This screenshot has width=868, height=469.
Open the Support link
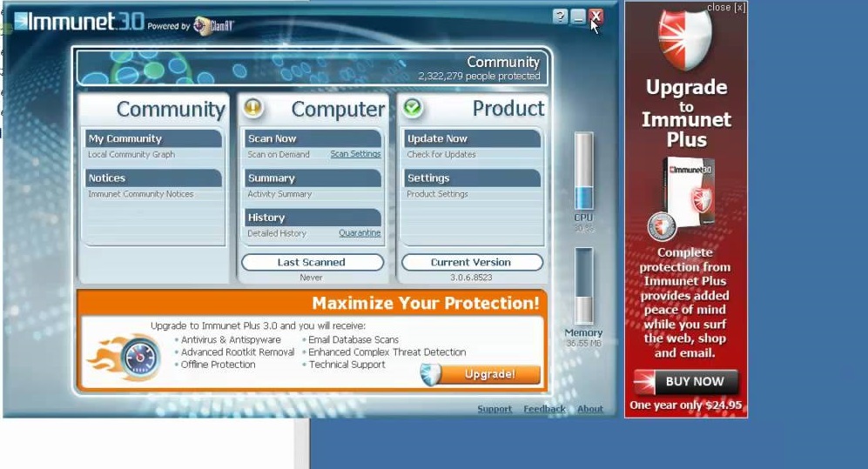point(495,409)
